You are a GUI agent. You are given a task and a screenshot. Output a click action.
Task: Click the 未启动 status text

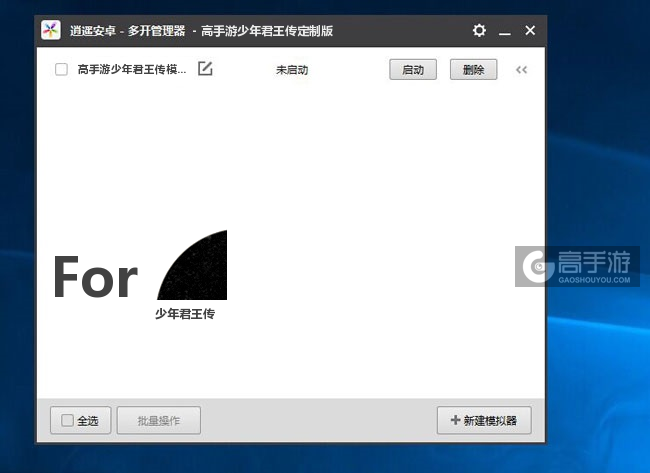(292, 70)
